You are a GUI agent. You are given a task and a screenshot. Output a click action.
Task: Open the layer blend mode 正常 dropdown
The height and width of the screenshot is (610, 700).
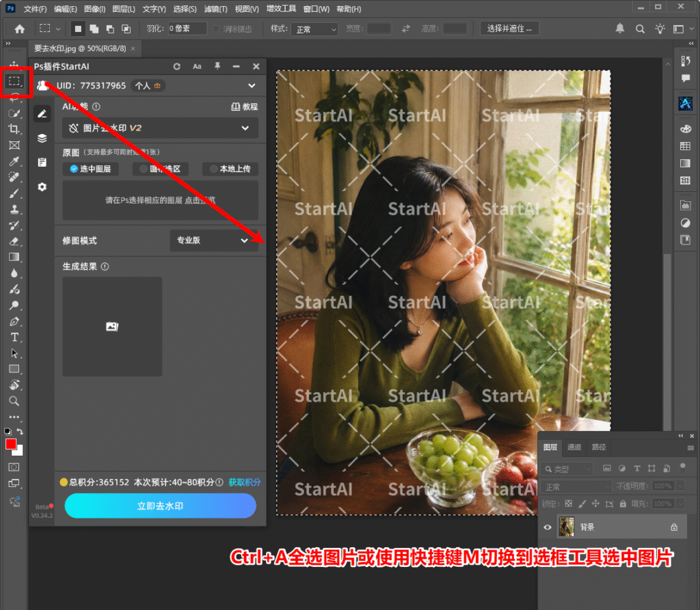click(x=576, y=487)
